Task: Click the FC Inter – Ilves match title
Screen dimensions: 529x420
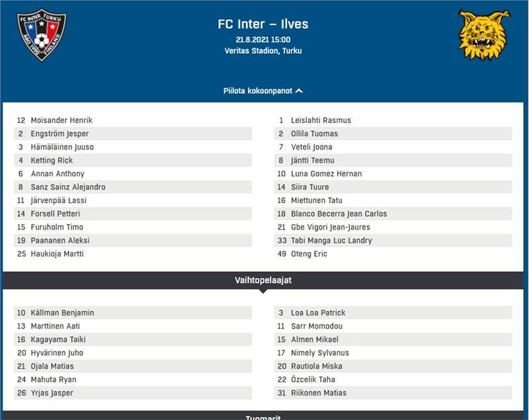Action: coord(263,24)
